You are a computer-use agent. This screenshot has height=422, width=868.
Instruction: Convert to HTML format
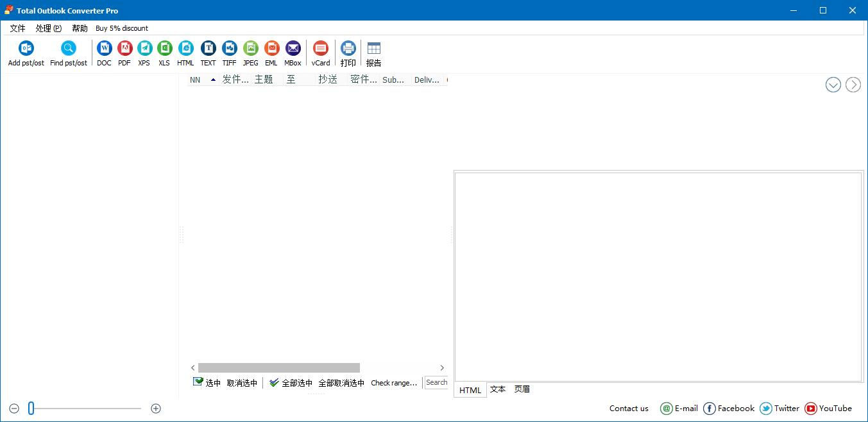[x=185, y=53]
